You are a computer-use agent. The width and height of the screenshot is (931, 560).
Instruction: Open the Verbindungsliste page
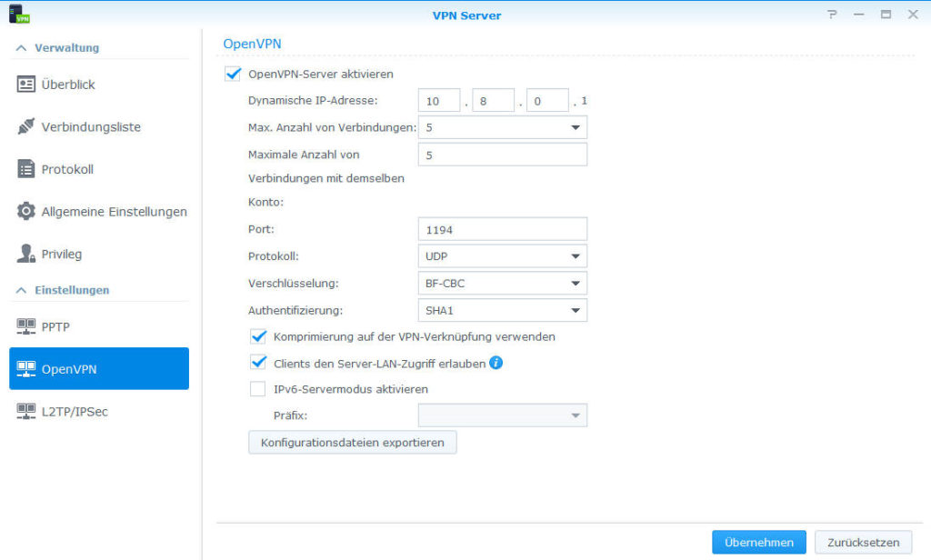[99, 126]
